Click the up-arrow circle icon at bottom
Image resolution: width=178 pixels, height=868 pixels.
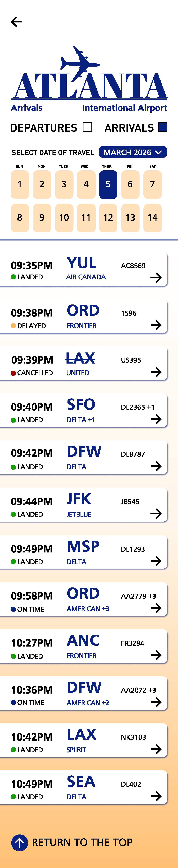[20, 842]
